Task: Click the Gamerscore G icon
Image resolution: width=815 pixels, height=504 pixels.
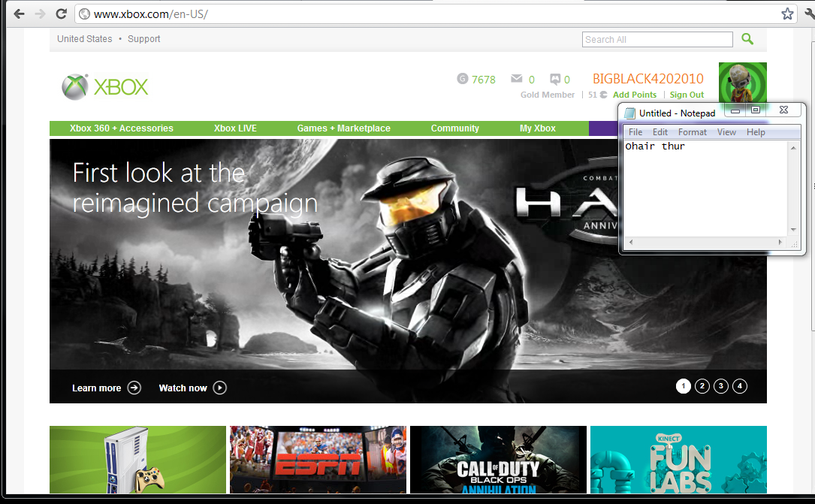Action: (x=462, y=78)
